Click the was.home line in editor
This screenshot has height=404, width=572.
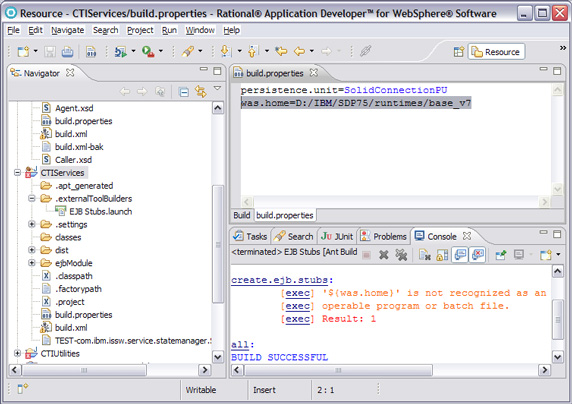(356, 103)
